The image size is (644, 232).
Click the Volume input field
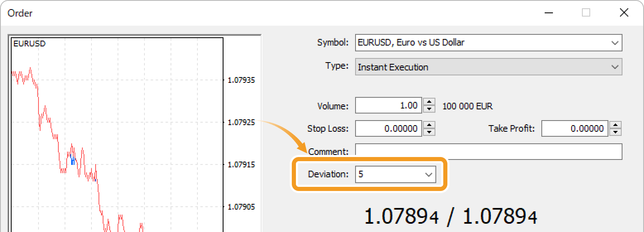coord(388,106)
